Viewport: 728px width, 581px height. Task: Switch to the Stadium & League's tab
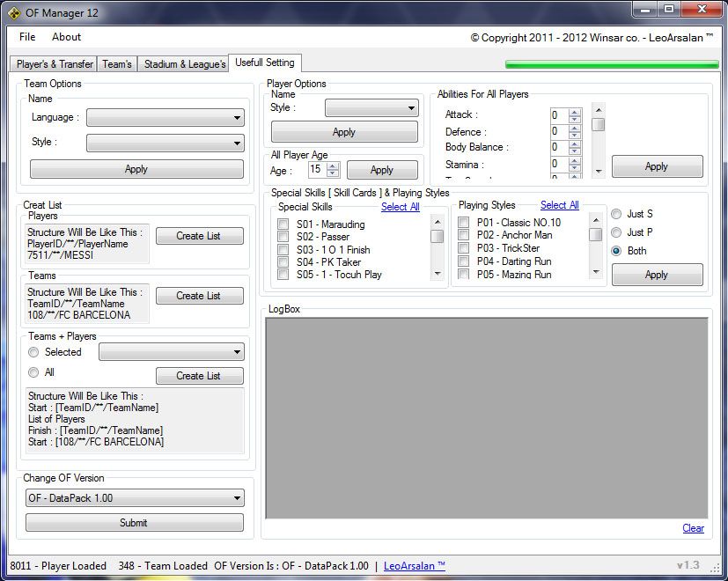coord(184,64)
